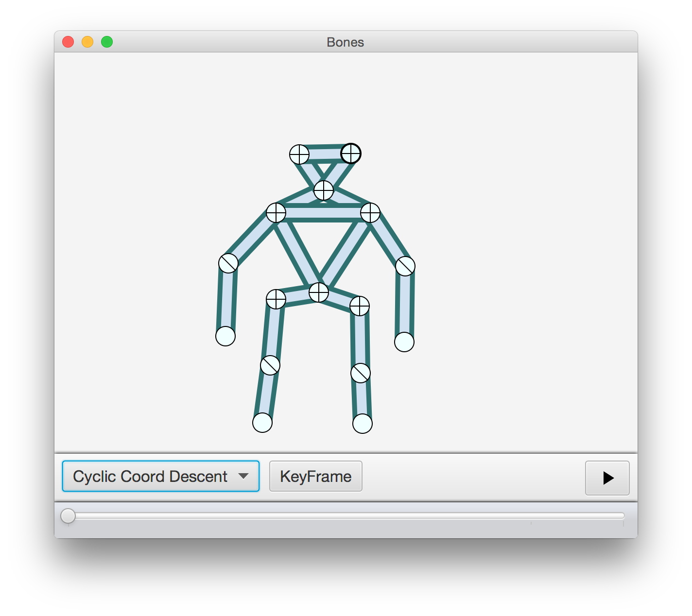Maximize the Bones window
The height and width of the screenshot is (616, 692).
[x=107, y=42]
